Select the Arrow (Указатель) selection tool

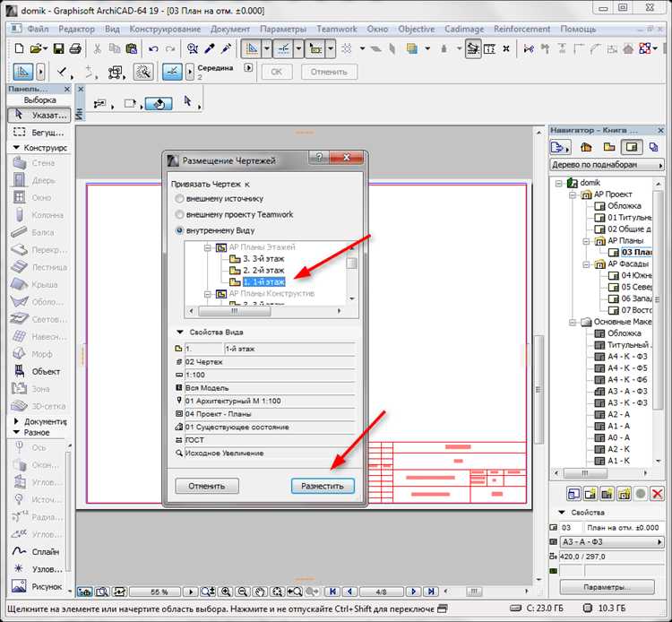(x=39, y=115)
